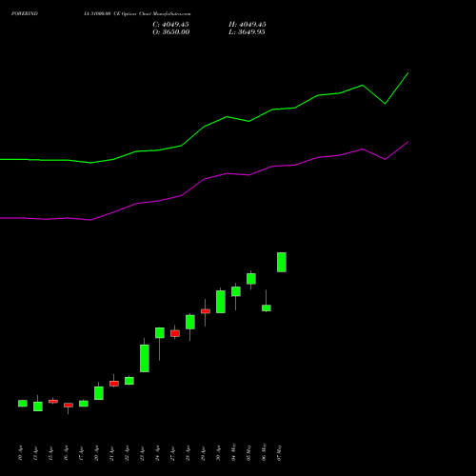Viewport: 476px width, 476px height.
Task: Select the thin red candle for 15 Apr
Action: point(53,402)
